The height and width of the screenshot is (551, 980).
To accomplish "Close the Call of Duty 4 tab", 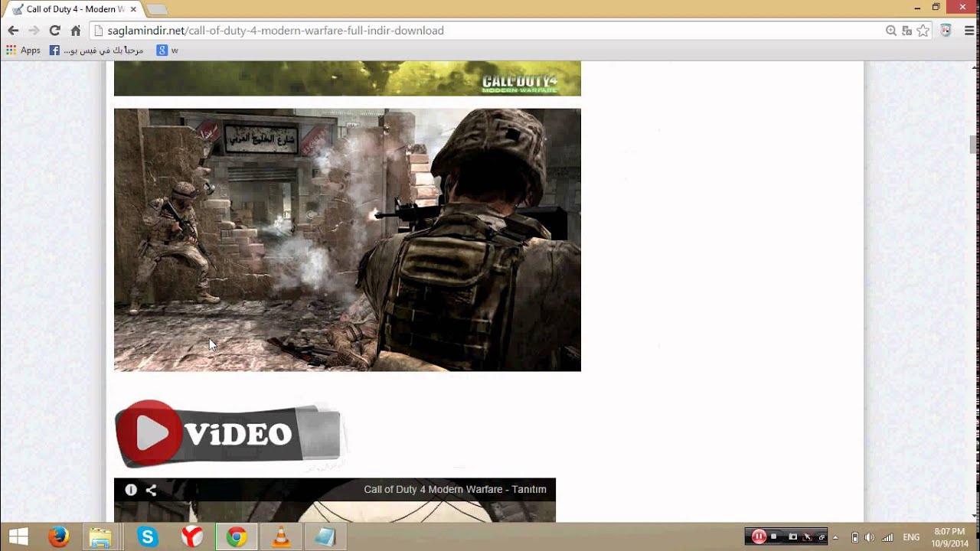I will [133, 9].
